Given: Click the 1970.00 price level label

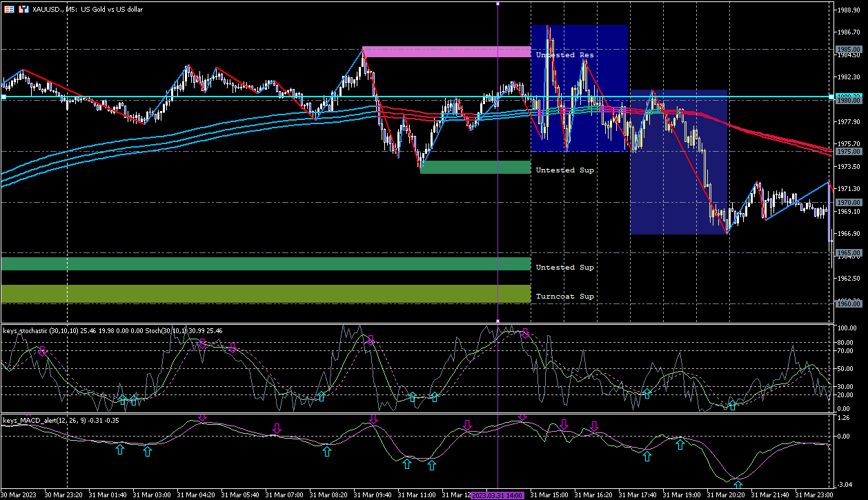Looking at the screenshot, I should pyautogui.click(x=848, y=203).
